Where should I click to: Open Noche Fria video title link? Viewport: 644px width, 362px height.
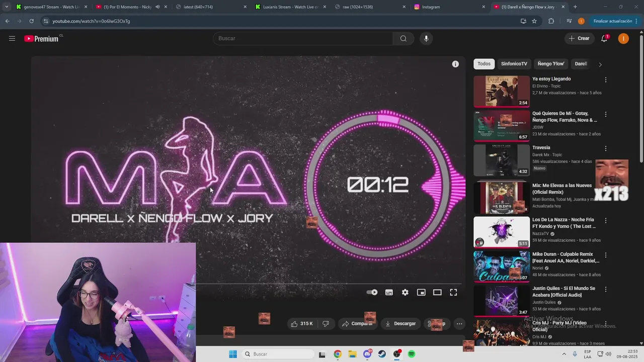tap(563, 223)
